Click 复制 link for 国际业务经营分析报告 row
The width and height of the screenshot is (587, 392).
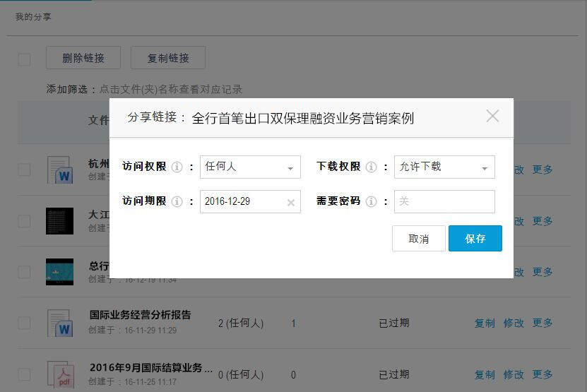click(x=485, y=323)
